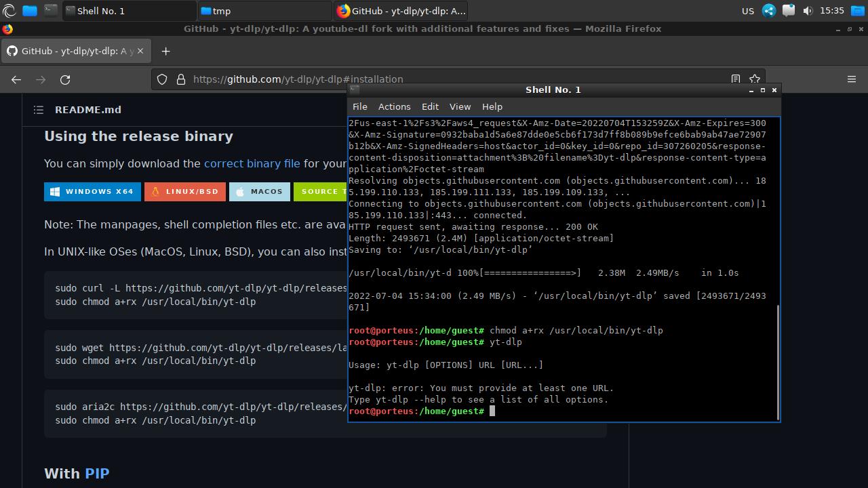Click the 'chmod a+rx' command line in terminal
The image size is (868, 488).
[x=506, y=331]
